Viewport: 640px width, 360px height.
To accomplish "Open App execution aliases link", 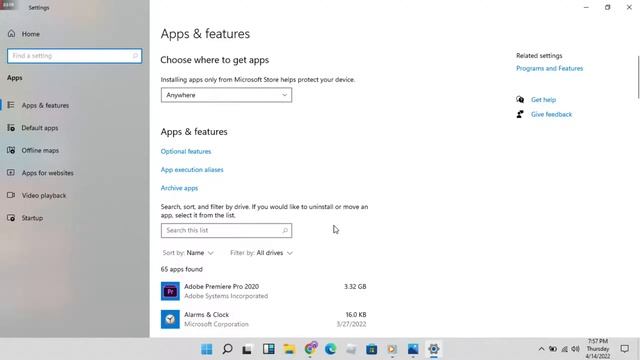I will click(x=192, y=170).
